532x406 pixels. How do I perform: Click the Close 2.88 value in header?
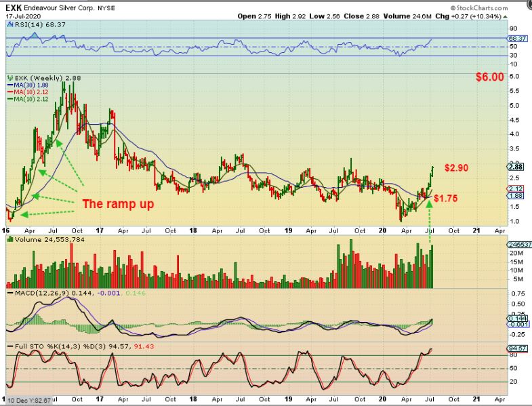click(361, 16)
